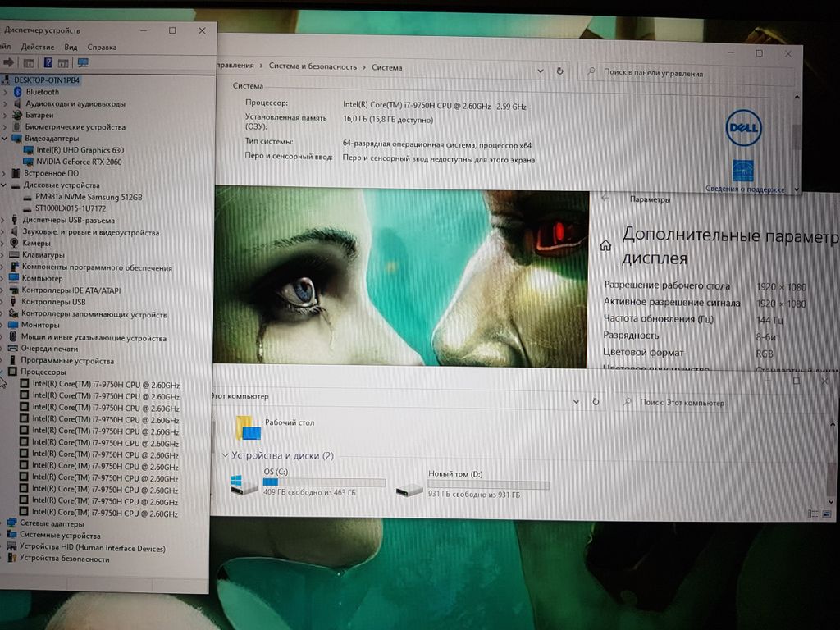
Task: Go to Система и безопасность breadcrumb
Action: pyautogui.click(x=313, y=66)
